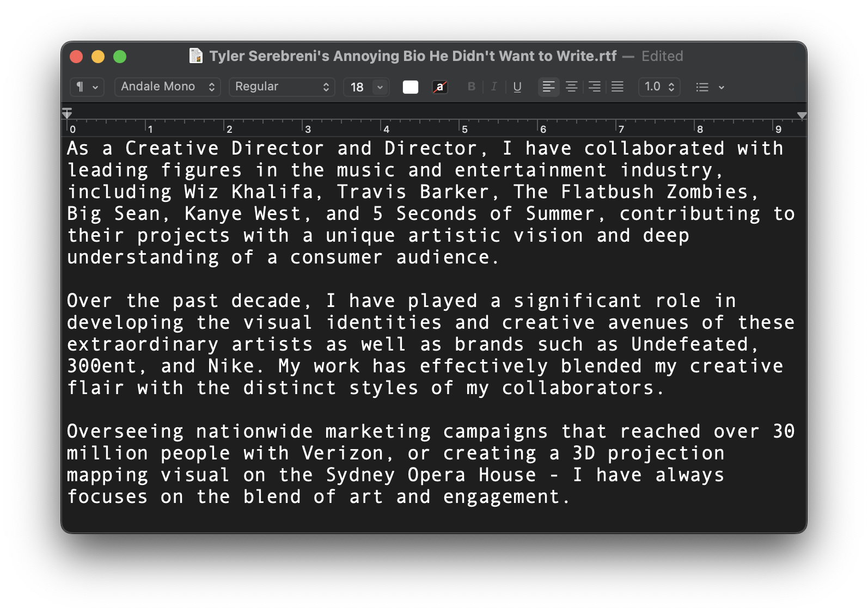Open the white text color swatch
The image size is (868, 614).
click(411, 87)
